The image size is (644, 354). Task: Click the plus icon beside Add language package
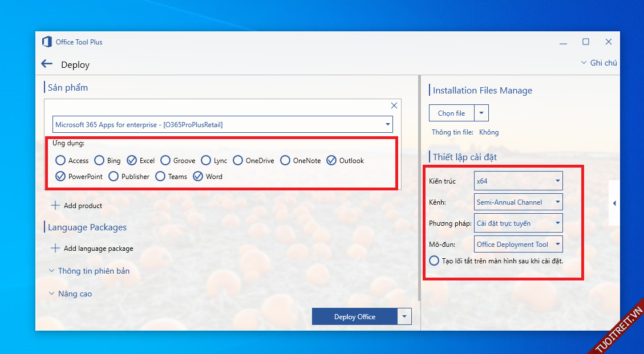55,249
